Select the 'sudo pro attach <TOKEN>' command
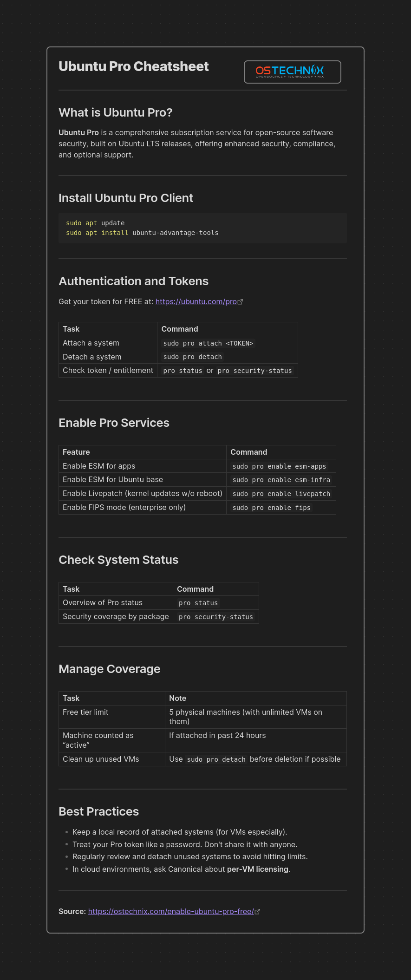Screen dimensions: 411x980 [x=208, y=343]
